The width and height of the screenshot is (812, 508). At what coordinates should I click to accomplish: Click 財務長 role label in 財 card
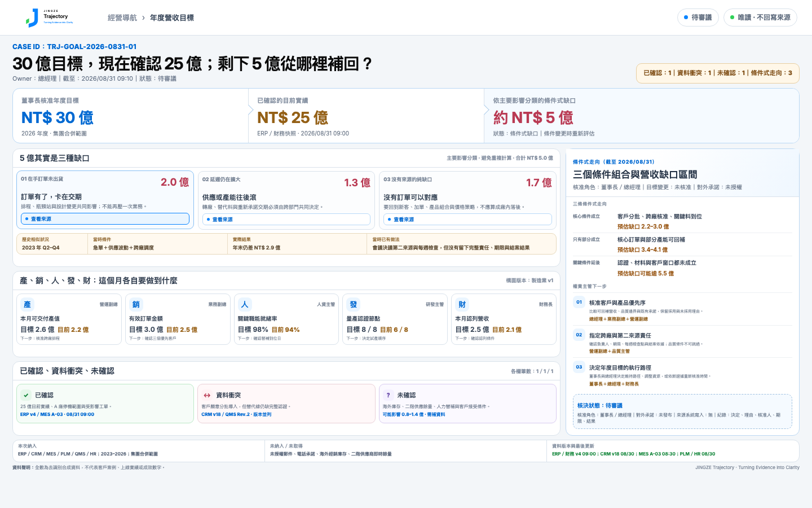546,304
